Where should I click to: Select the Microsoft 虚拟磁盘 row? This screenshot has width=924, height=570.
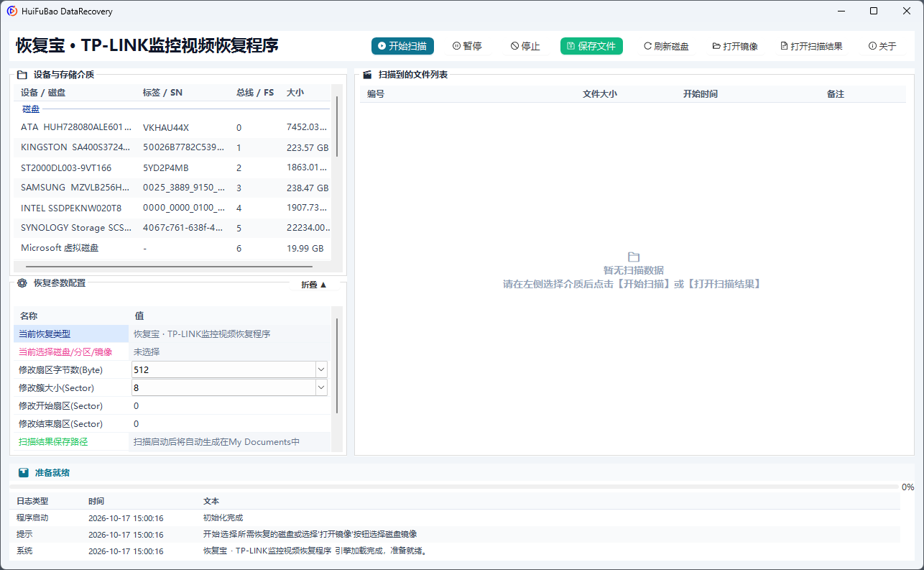point(172,248)
